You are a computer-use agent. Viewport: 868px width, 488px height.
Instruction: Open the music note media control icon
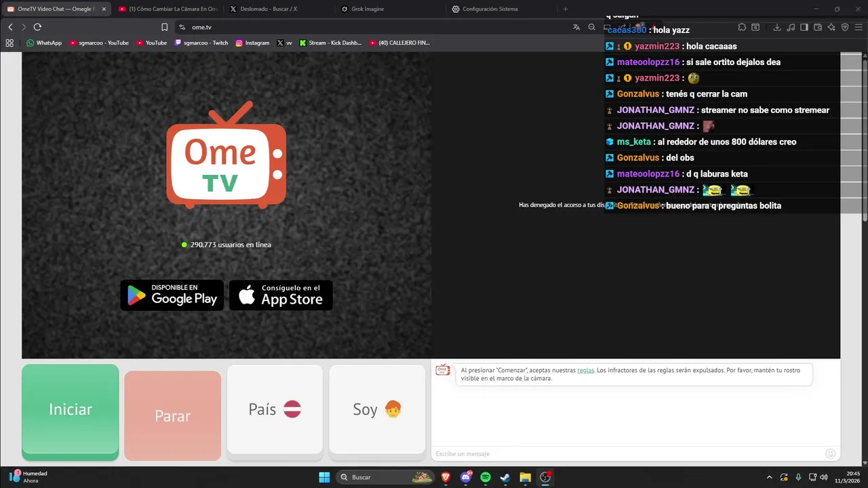(791, 27)
